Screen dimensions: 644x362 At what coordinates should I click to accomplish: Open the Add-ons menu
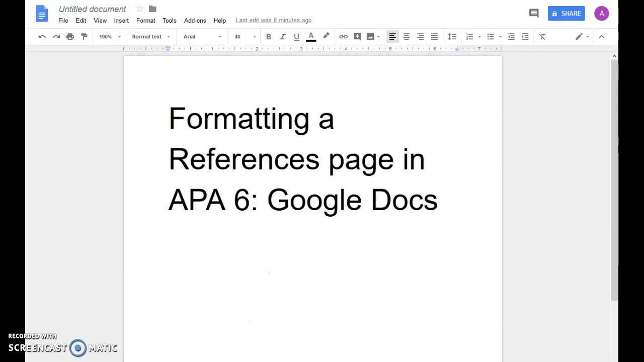coord(195,21)
